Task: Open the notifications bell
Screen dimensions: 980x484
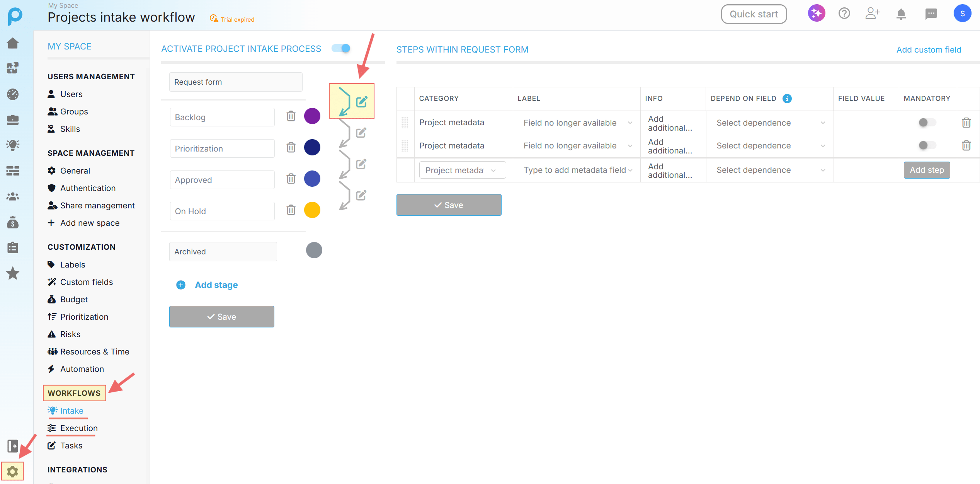Action: click(x=901, y=14)
